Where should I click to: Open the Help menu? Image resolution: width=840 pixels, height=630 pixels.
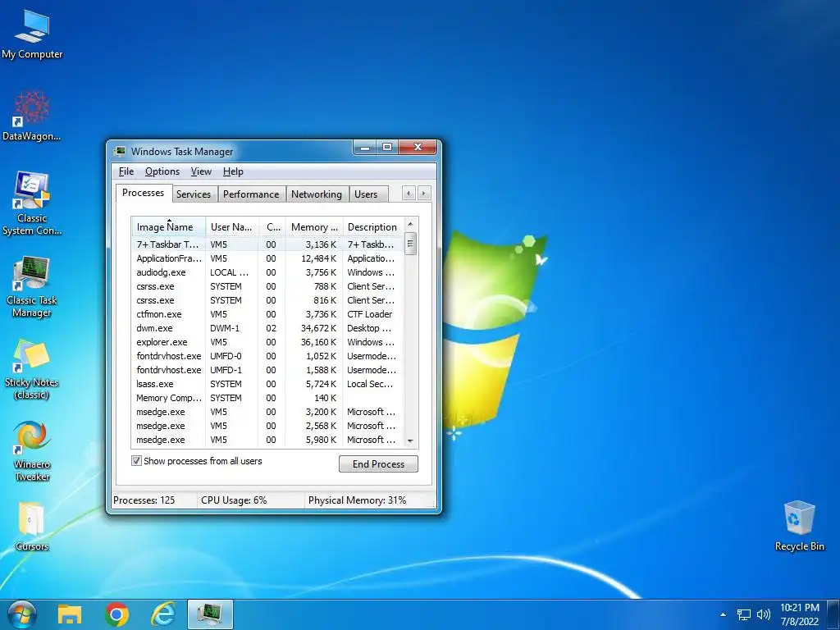click(233, 171)
